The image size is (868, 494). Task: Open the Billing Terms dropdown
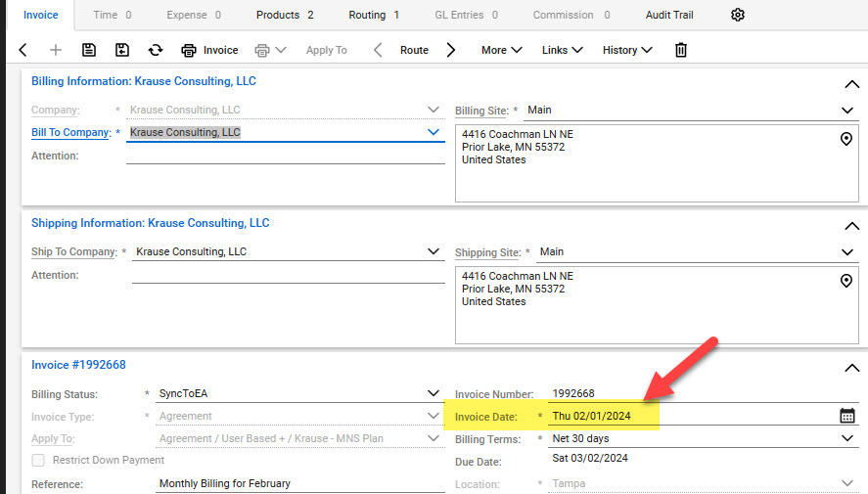[x=847, y=438]
